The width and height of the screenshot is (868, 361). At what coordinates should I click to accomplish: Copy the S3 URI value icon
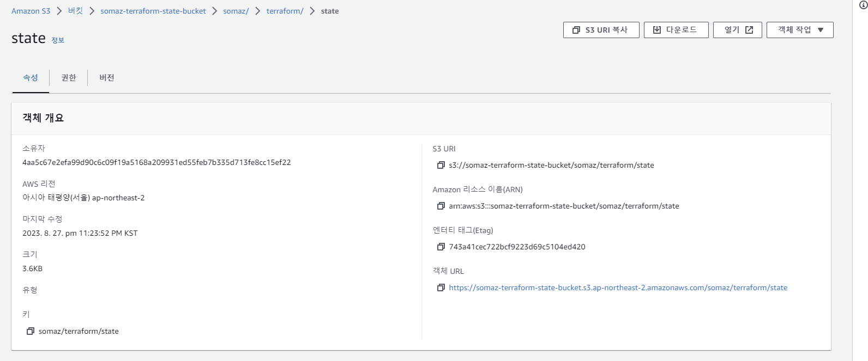(x=441, y=165)
